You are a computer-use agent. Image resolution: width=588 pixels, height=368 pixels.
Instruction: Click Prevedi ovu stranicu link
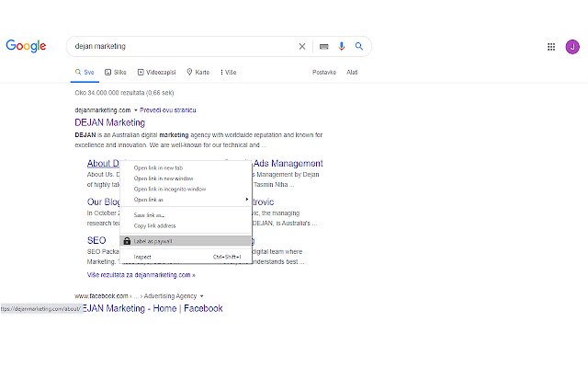pos(167,110)
